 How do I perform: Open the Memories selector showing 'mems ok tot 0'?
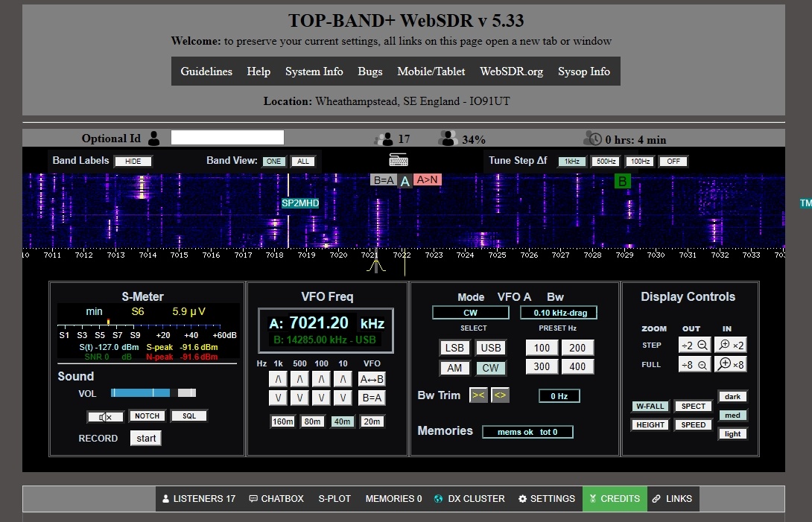coord(527,430)
